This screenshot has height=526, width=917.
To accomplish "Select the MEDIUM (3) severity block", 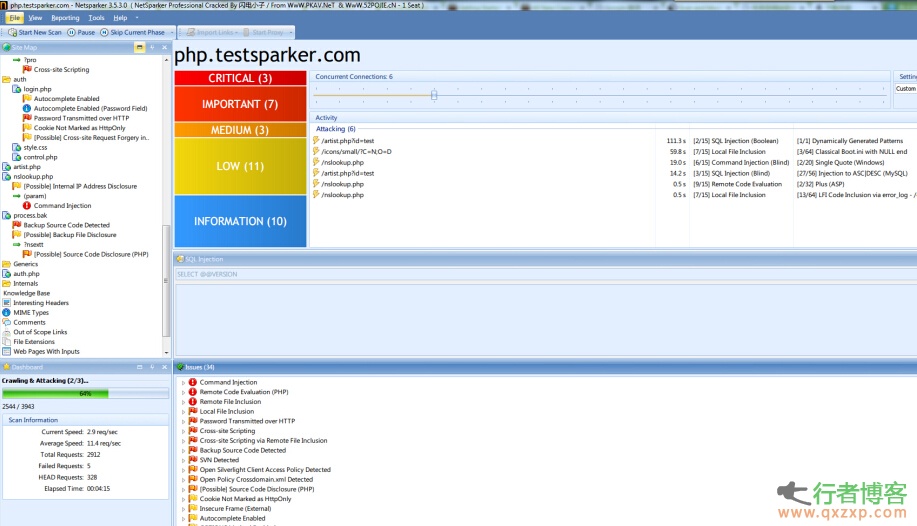I will point(240,130).
